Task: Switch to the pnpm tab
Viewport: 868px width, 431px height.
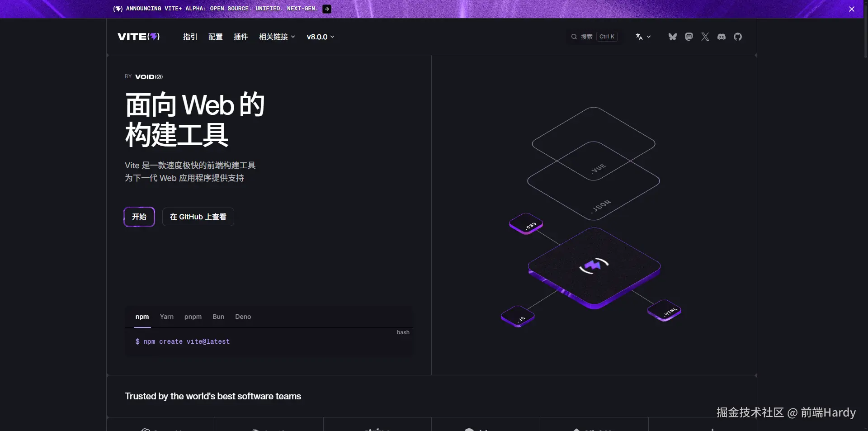Action: [x=193, y=317]
